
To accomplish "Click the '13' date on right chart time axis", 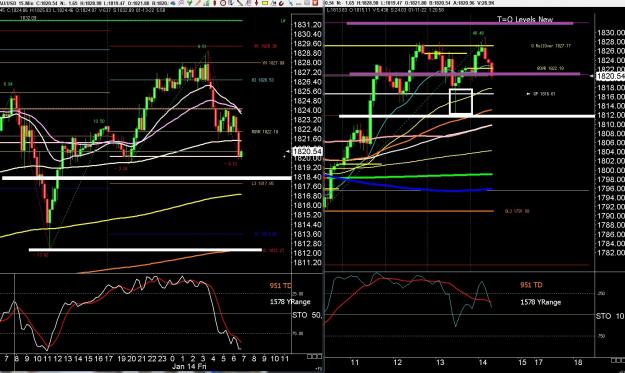I will point(440,362).
